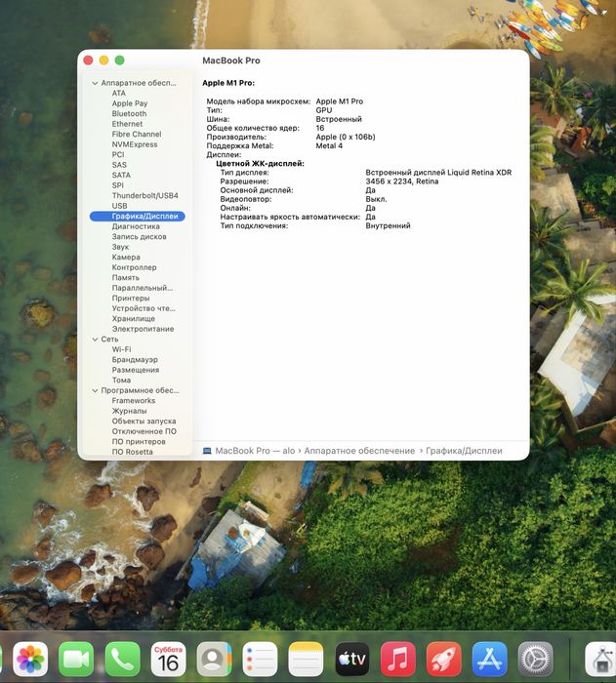This screenshot has height=683, width=616.
Task: Select NVMExpress in the sidebar
Action: [x=135, y=144]
